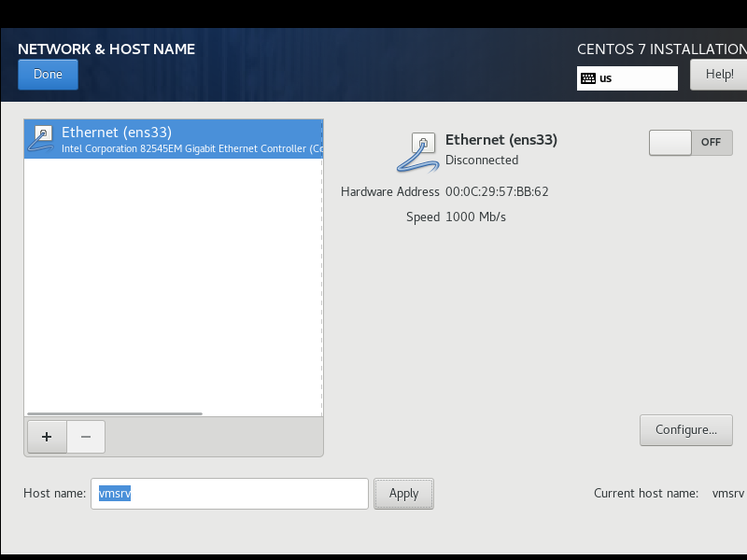
Task: Click the Intel Corporation 82545EM controller description
Action: coord(192,148)
